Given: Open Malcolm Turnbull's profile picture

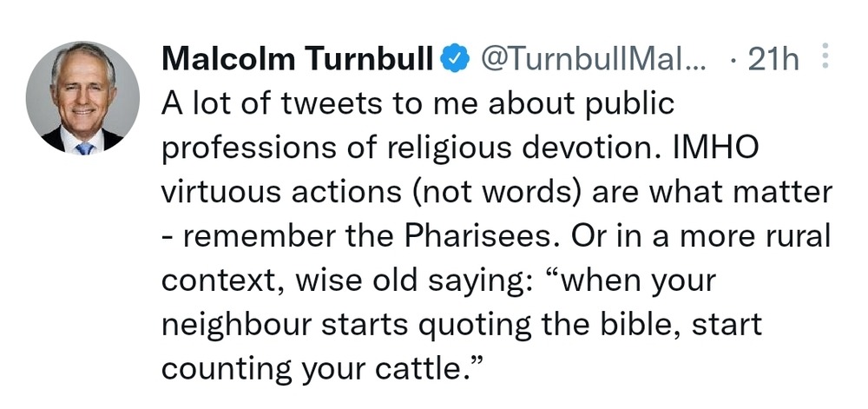Looking at the screenshot, I should pyautogui.click(x=82, y=98).
